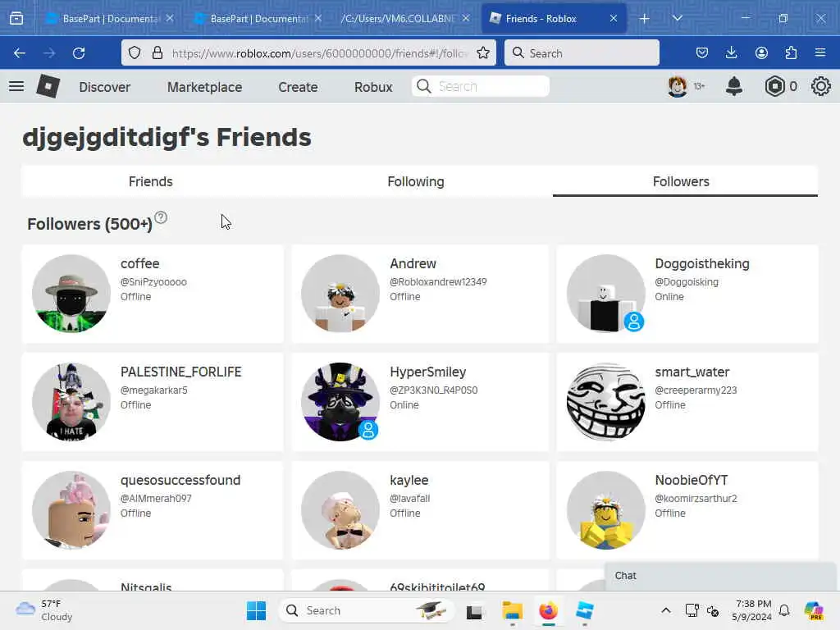Click the online status badge on HyperSmiley's avatar
The height and width of the screenshot is (630, 840).
[x=368, y=430]
